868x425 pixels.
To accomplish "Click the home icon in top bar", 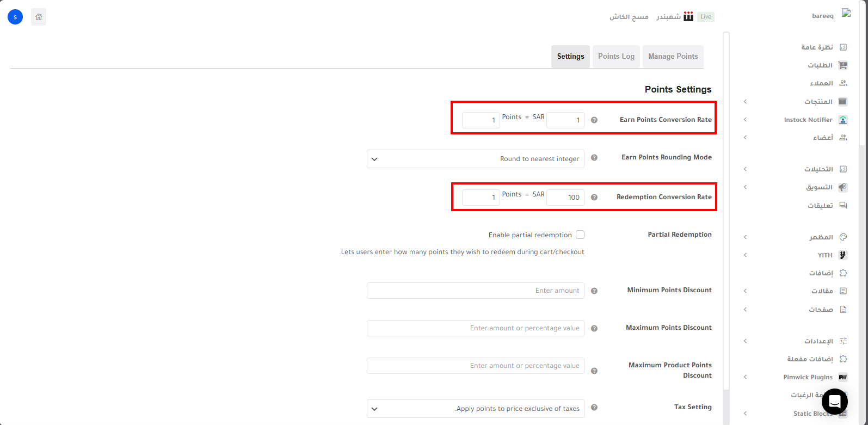I will (x=39, y=17).
